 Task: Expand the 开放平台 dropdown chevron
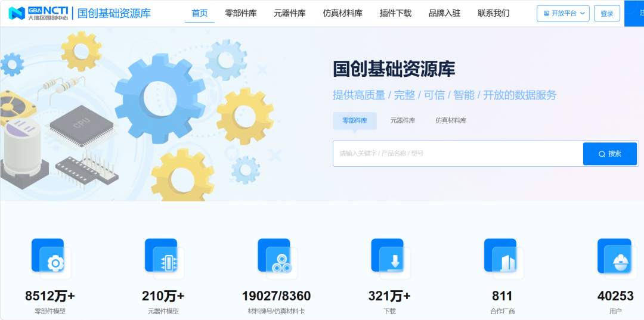583,14
